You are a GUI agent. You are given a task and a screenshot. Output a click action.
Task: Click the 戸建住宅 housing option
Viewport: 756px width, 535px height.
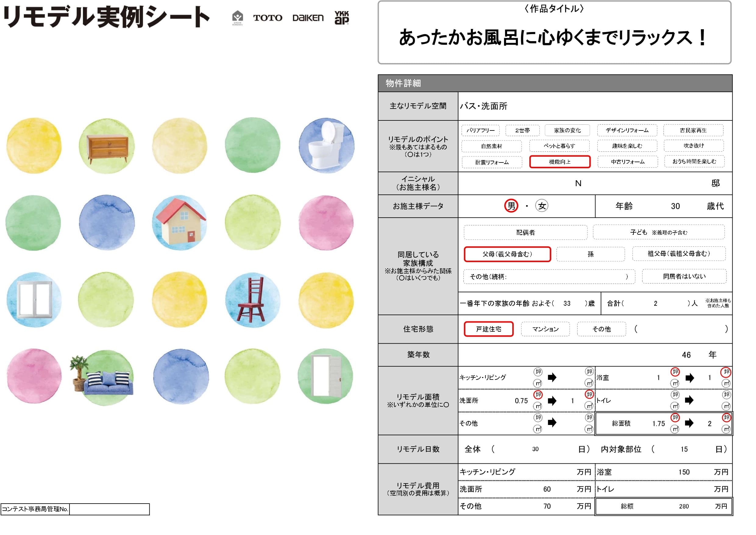[x=489, y=329]
